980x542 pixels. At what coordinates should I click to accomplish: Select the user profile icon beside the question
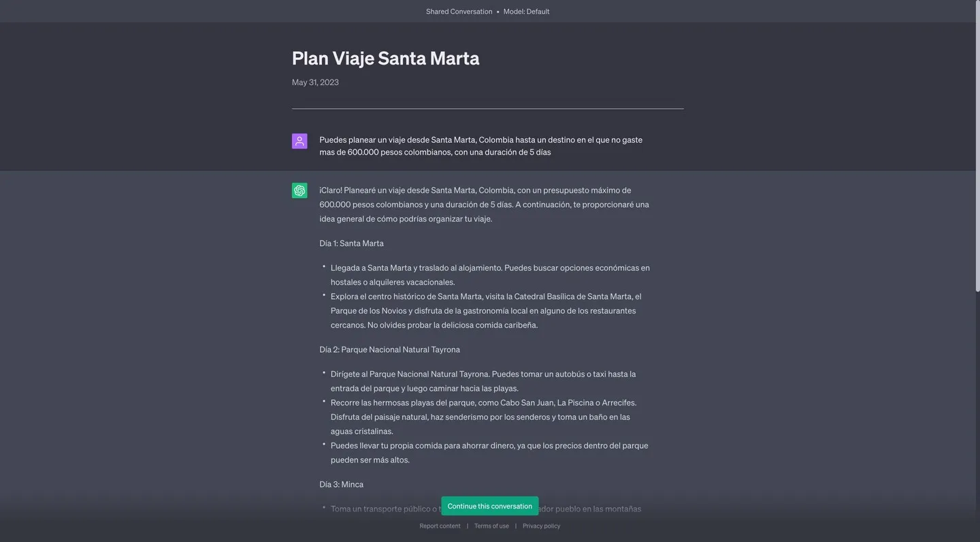tap(299, 141)
